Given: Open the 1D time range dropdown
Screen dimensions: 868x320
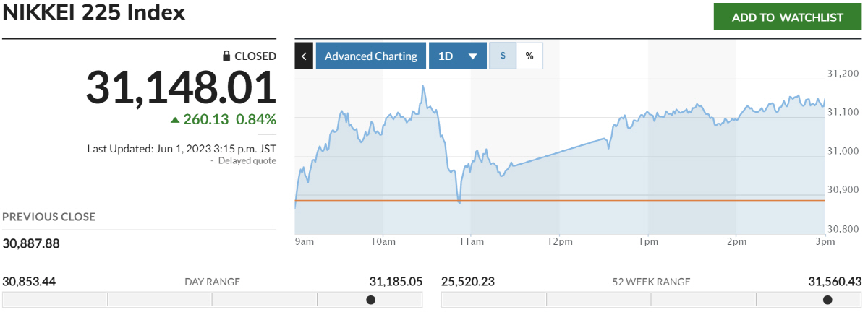Looking at the screenshot, I should 457,56.
